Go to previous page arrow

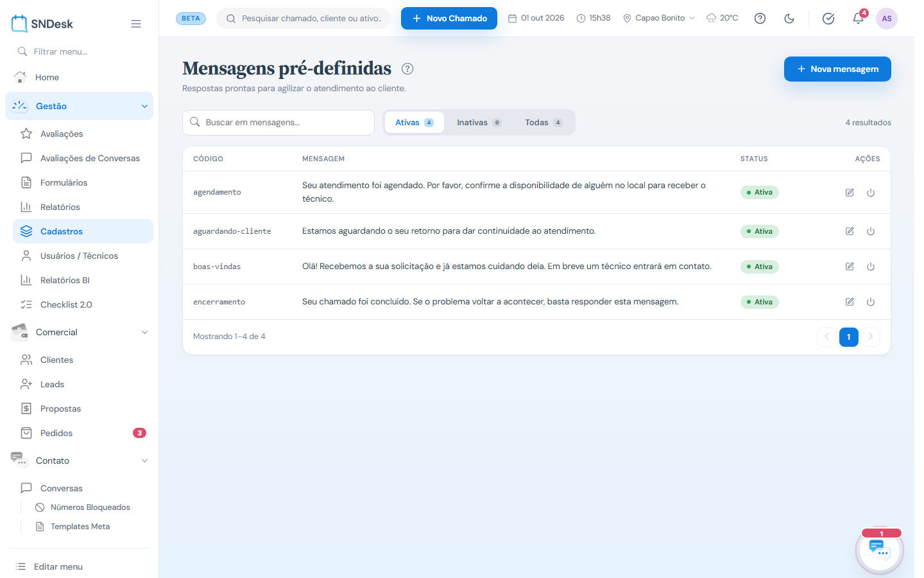pos(826,337)
